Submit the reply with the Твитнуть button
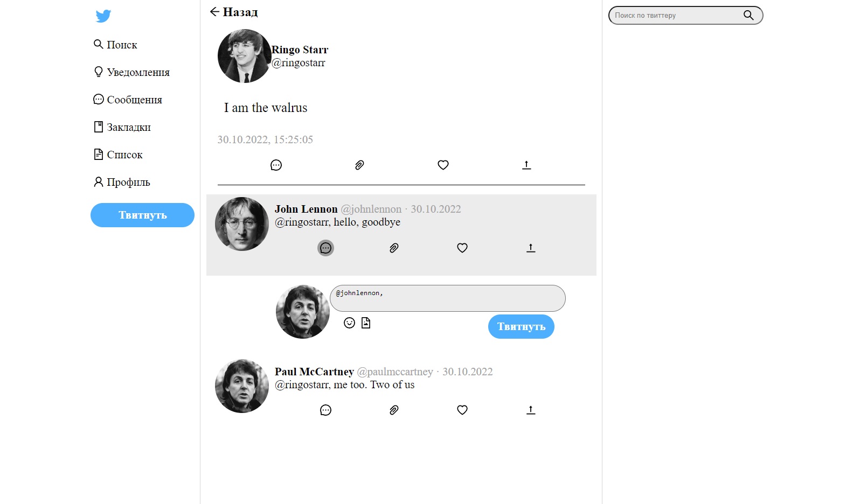 (521, 326)
